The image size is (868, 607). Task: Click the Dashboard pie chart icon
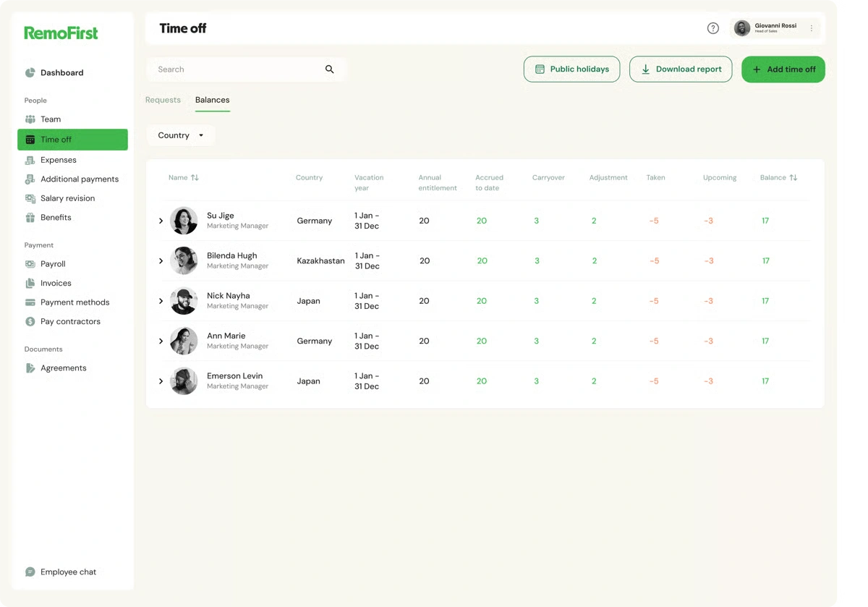30,72
